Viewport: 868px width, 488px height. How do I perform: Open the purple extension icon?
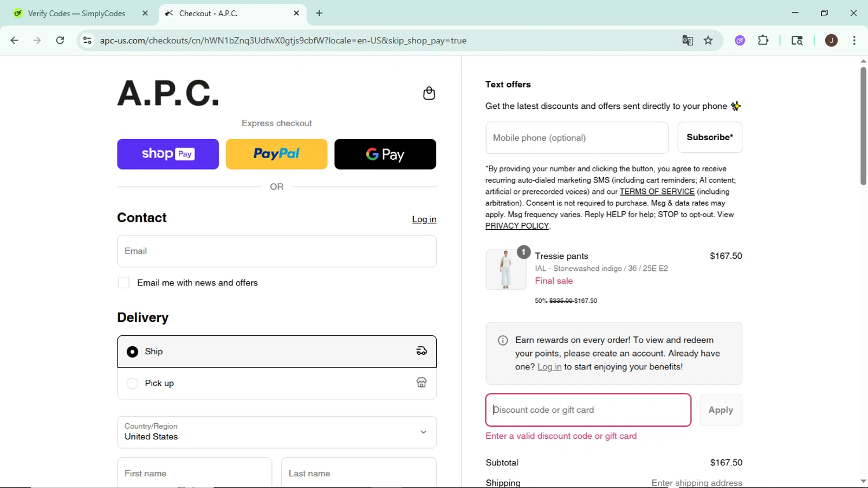pos(740,41)
